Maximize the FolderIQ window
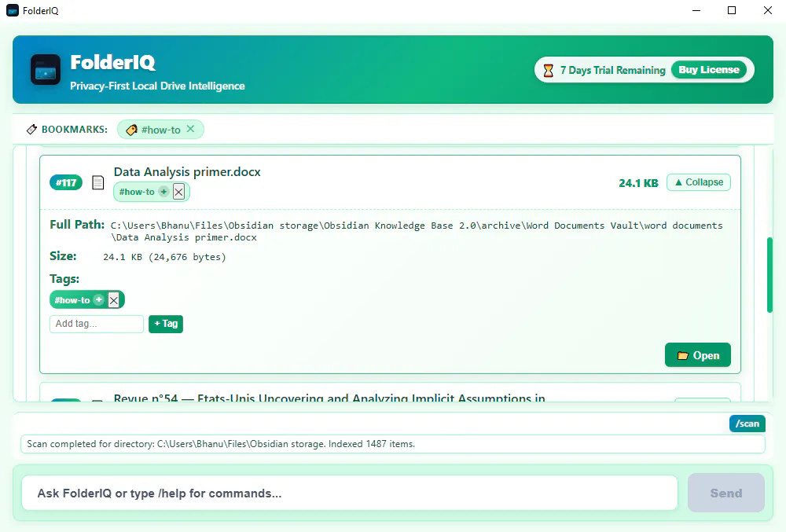786x532 pixels. coord(731,10)
